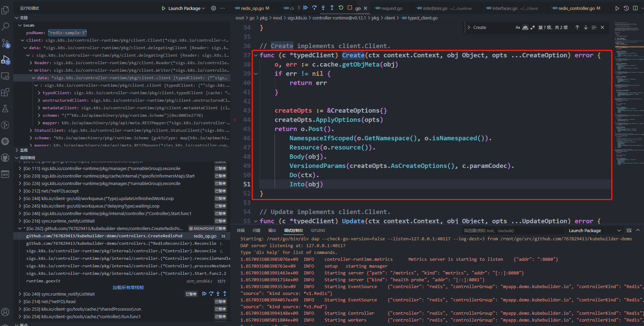Open the Kubernetes view
The height and width of the screenshot is (326, 644).
pyautogui.click(x=5, y=141)
